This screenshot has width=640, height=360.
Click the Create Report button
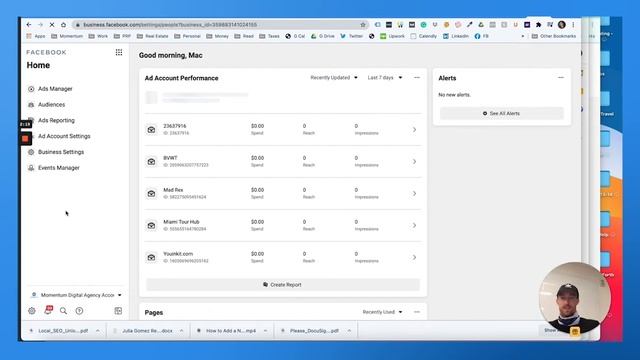(283, 284)
